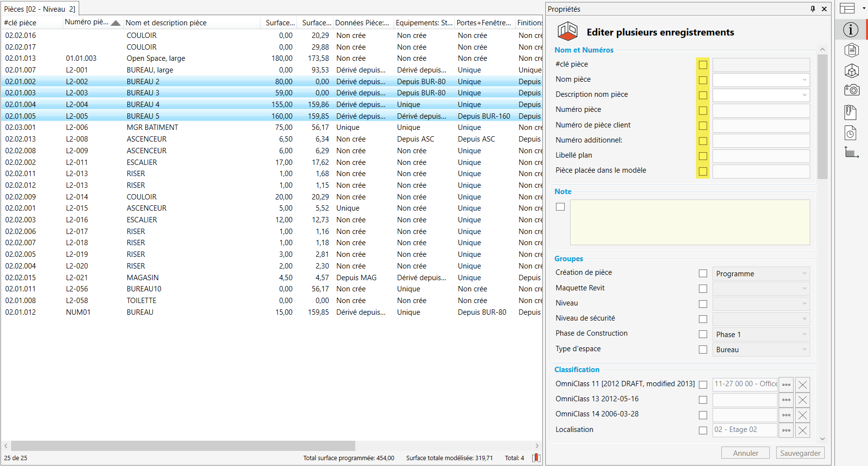Open the panel layout dropdown arrow
Viewport: 868px width, 466px height.
(864, 8)
